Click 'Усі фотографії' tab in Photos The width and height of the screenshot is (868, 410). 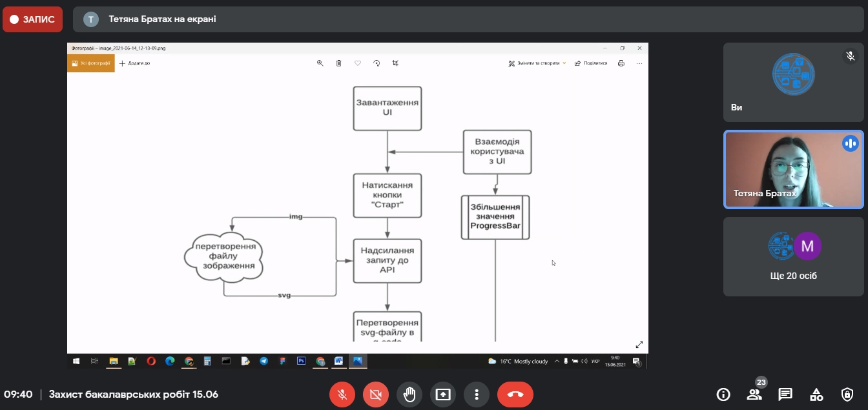91,63
